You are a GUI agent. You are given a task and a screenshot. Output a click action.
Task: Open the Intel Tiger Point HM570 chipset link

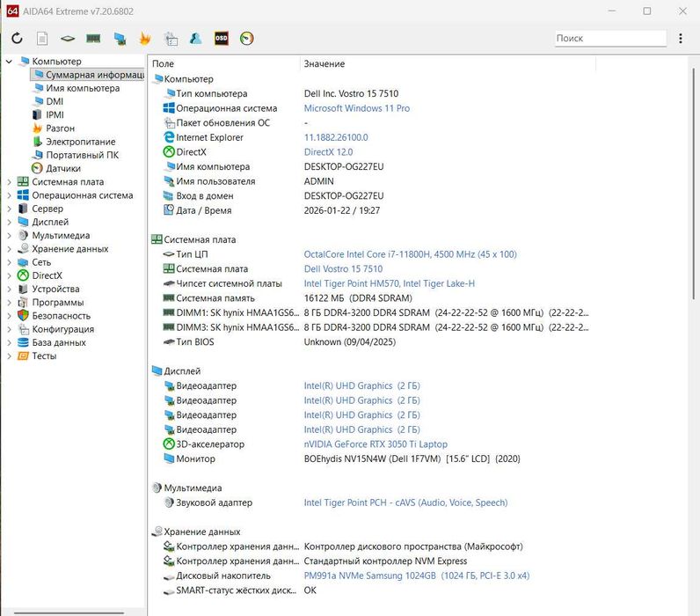[x=390, y=283]
